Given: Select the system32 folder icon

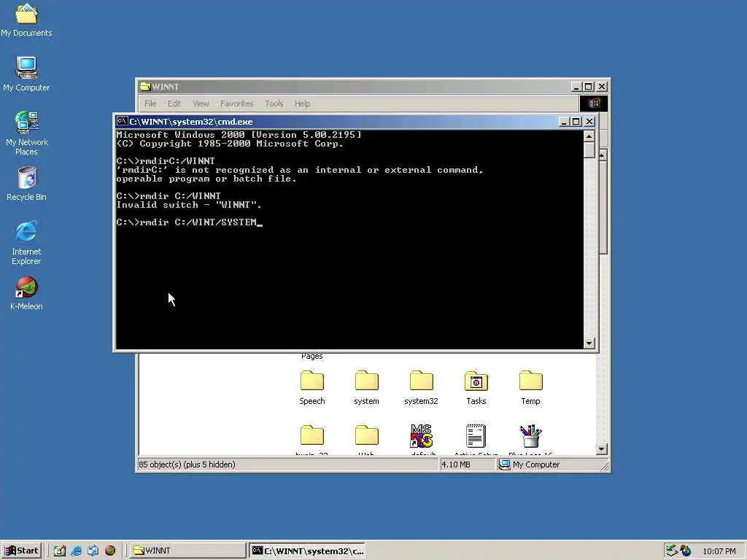Looking at the screenshot, I should (x=421, y=388).
